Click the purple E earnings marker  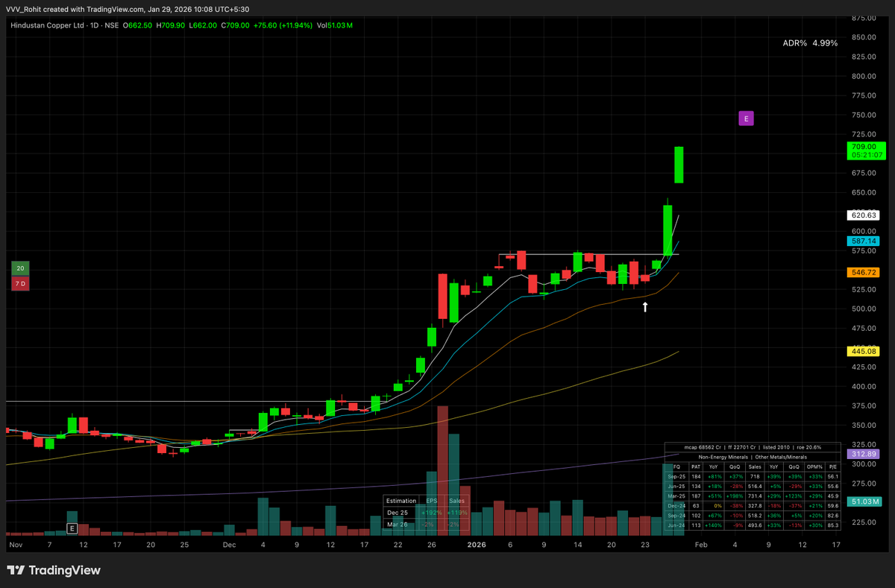coord(746,118)
